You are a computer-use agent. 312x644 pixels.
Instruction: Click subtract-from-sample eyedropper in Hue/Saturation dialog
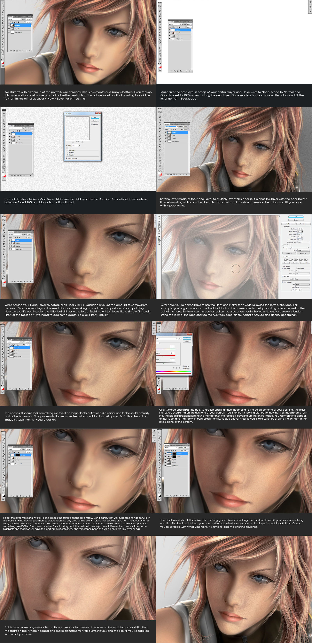tap(180, 368)
